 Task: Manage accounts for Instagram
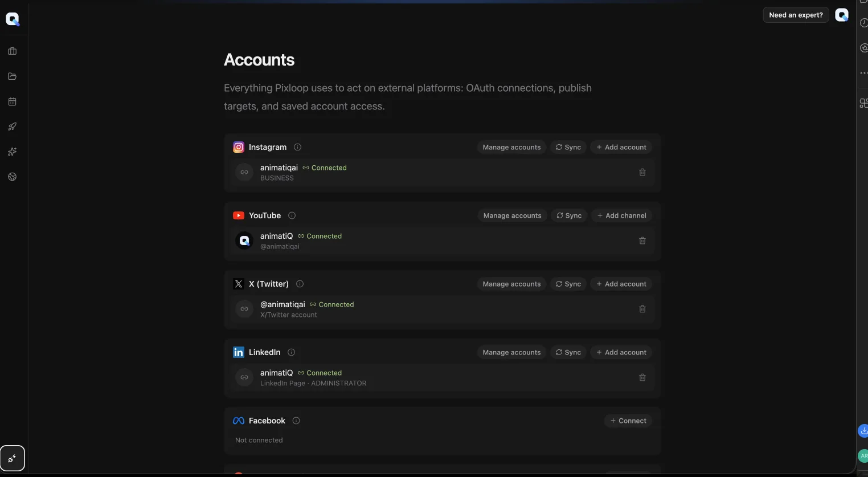pyautogui.click(x=511, y=147)
